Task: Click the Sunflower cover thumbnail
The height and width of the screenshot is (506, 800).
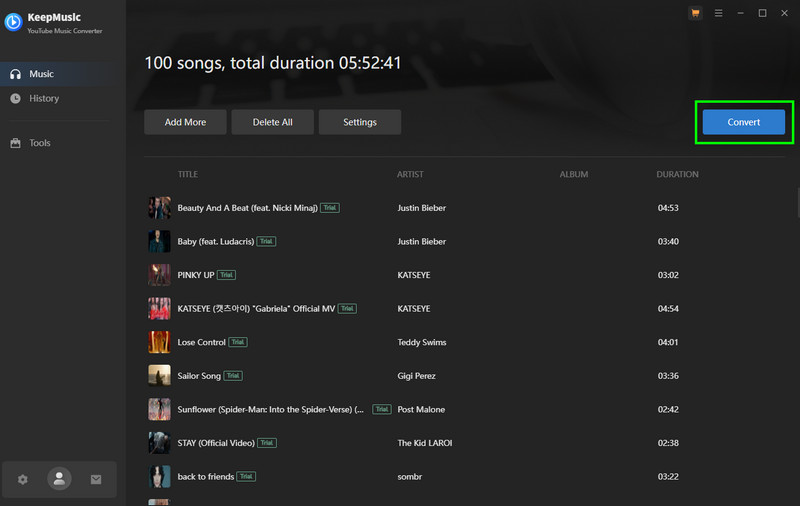Action: coord(159,410)
